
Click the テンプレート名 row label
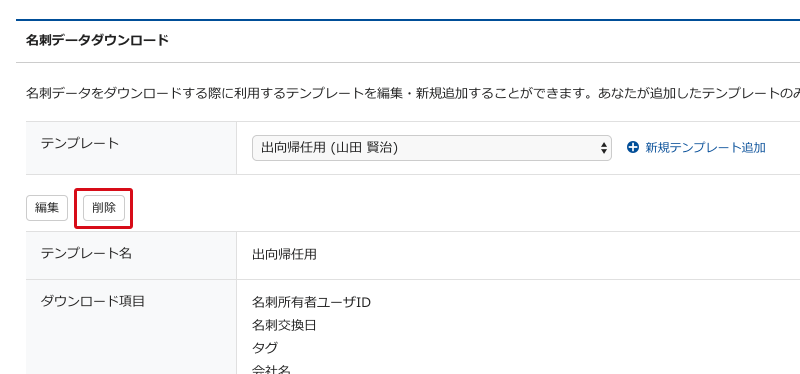click(x=86, y=253)
